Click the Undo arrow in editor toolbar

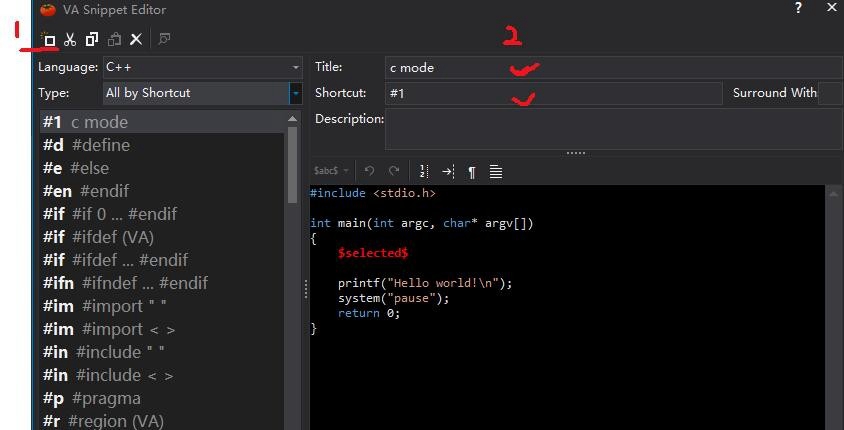tap(369, 171)
